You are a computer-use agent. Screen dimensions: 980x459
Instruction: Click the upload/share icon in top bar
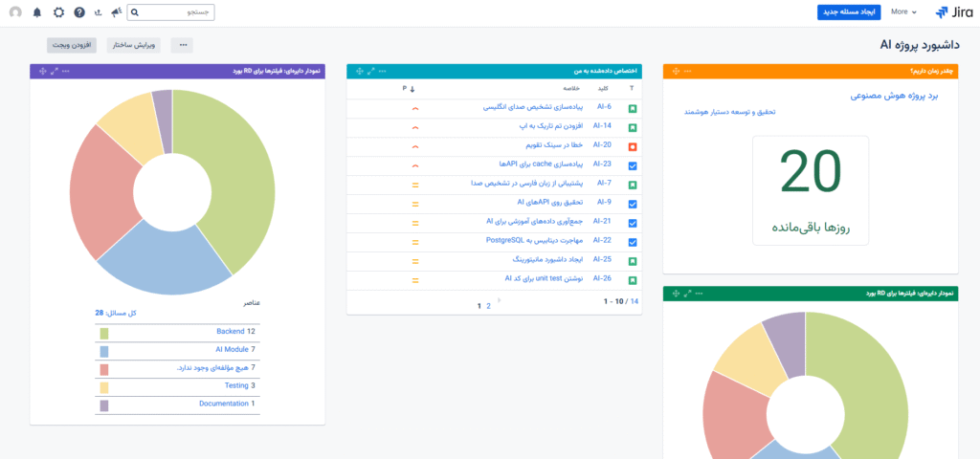click(x=98, y=11)
